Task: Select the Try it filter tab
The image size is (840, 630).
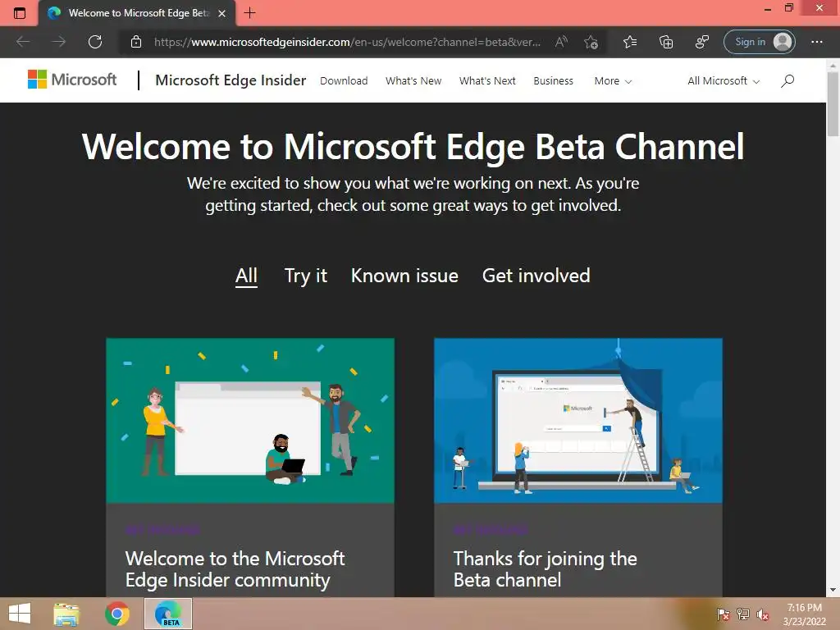Action: coord(305,276)
